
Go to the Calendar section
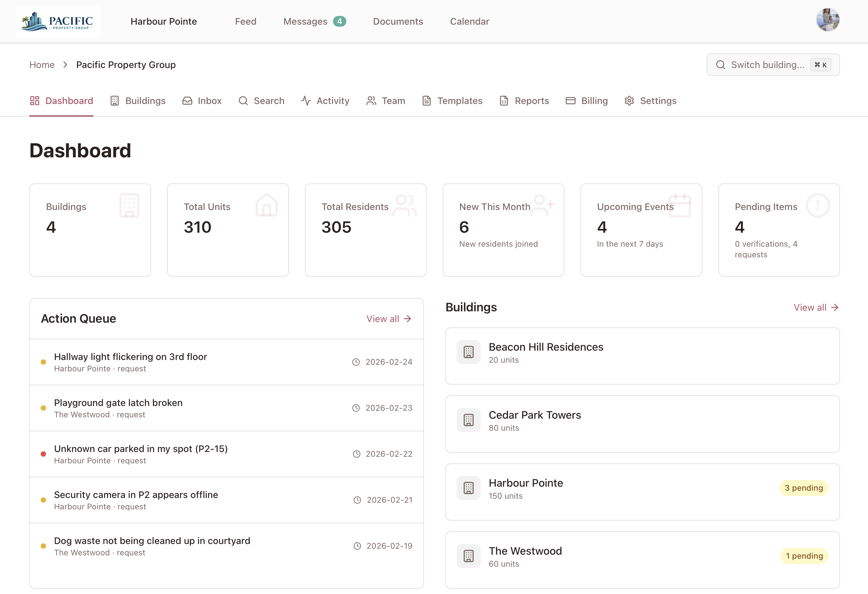tap(469, 21)
